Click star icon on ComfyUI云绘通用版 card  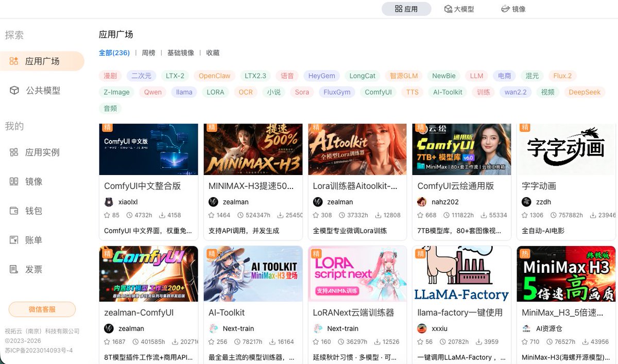point(420,215)
